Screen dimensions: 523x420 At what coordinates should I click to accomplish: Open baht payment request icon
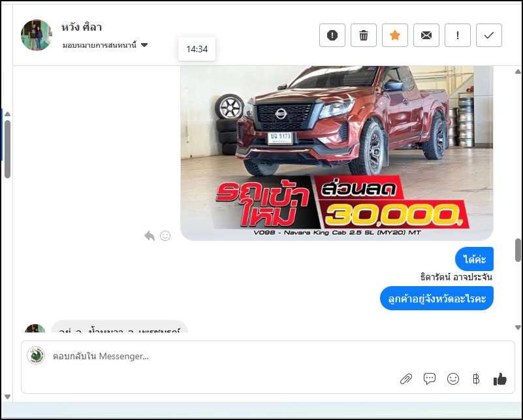tap(476, 379)
